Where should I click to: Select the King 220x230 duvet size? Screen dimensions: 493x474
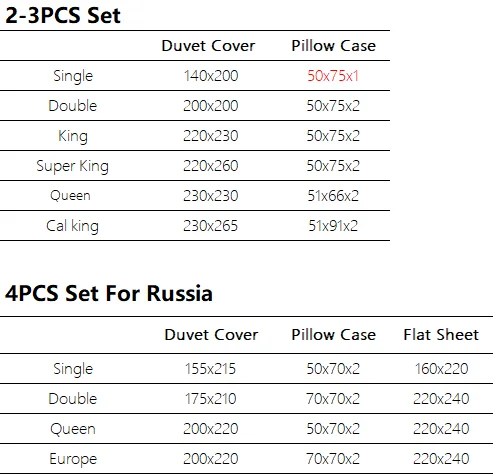211,136
